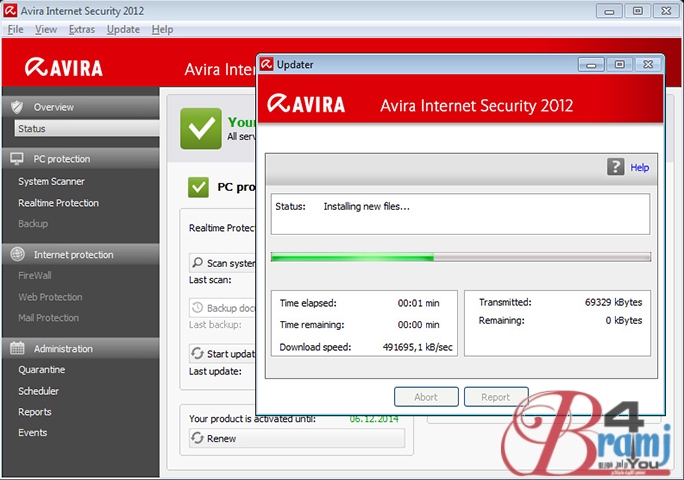Open Web Protection in sidebar
This screenshot has width=684, height=480.
50,297
